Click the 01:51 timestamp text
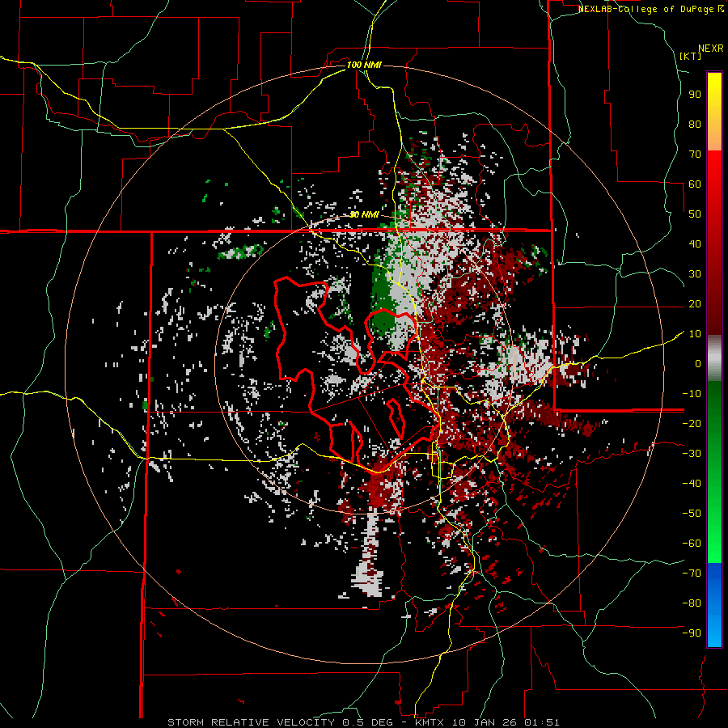 pos(541,722)
